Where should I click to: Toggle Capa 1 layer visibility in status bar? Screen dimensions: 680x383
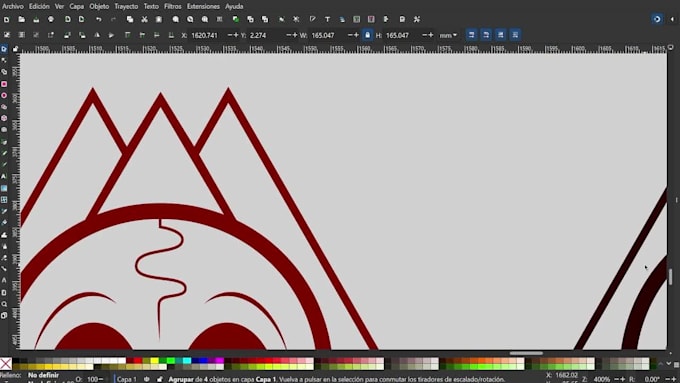[x=147, y=379]
